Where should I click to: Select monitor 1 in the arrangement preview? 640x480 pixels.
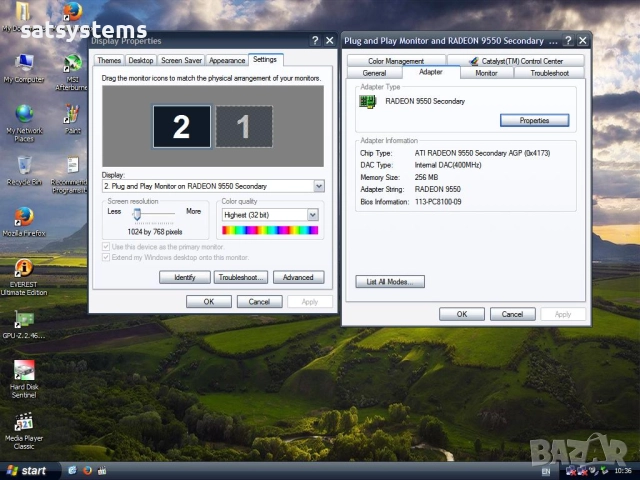pos(242,126)
